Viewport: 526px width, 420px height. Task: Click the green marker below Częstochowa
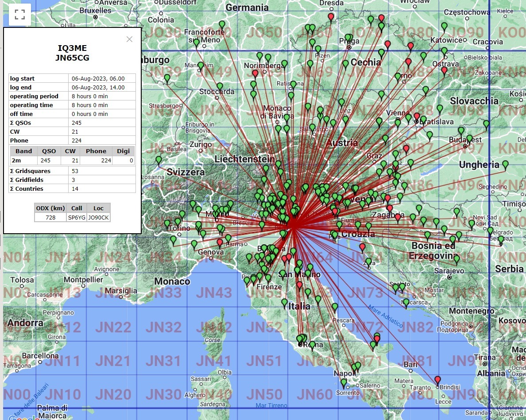(x=444, y=27)
